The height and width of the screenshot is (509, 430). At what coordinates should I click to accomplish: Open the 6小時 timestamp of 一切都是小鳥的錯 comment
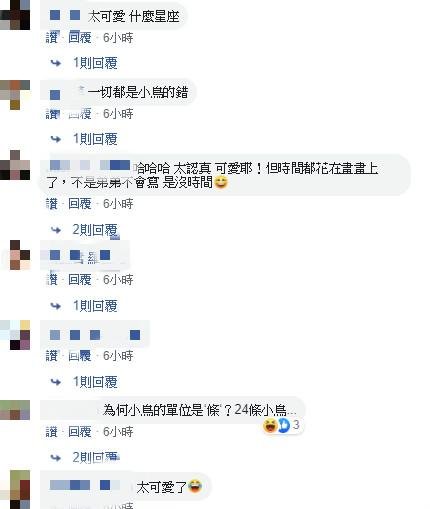(118, 114)
